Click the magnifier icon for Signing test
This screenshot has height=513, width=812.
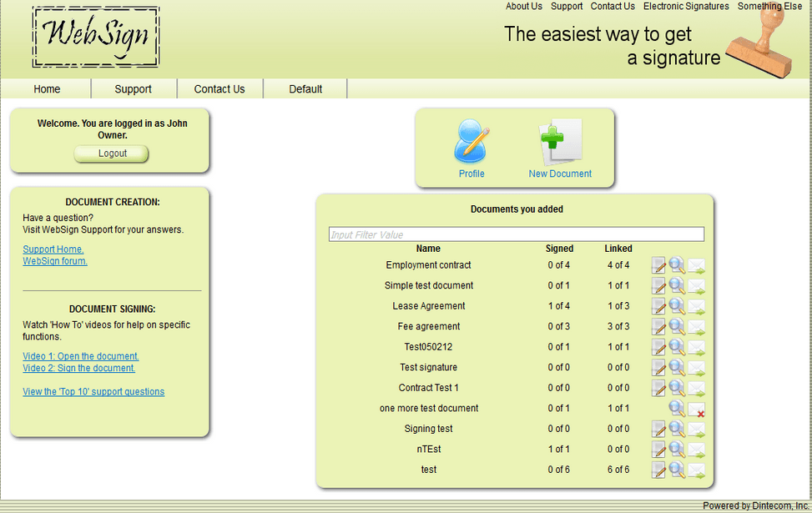676,429
